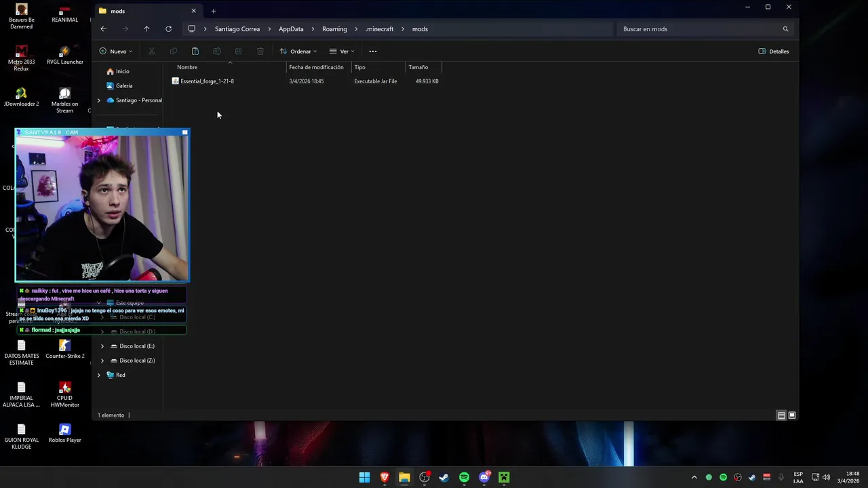Show hidden system tray icons chevron

(694, 477)
